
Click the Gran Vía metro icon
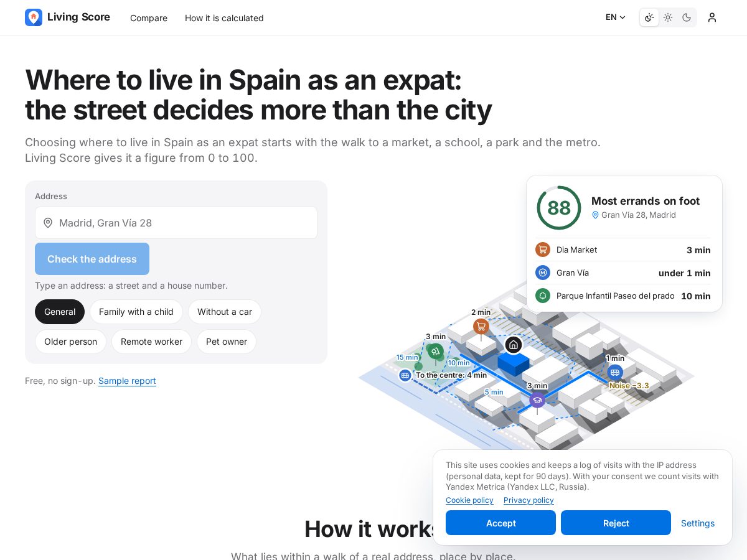coord(543,273)
